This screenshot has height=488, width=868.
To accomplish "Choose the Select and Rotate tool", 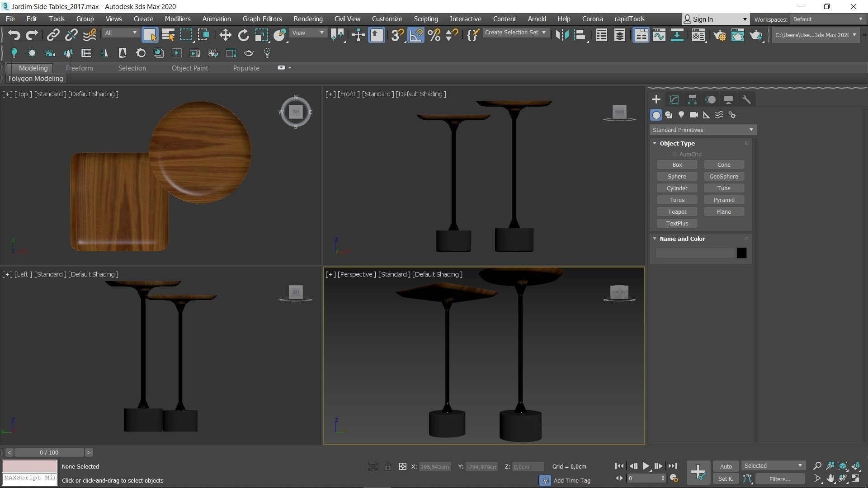I will [x=243, y=35].
